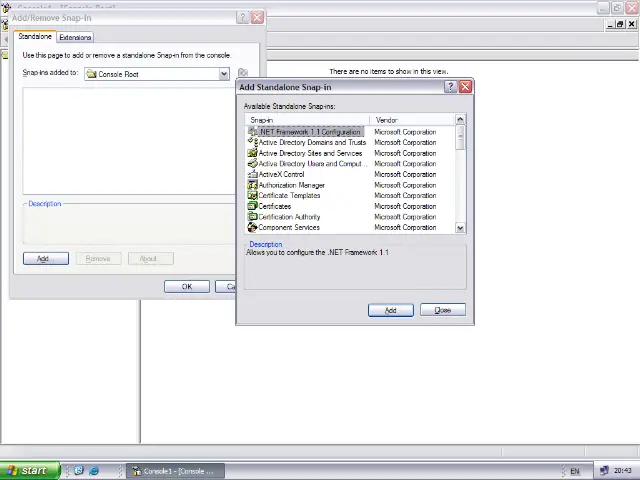Open the Snap-ins added to dropdown

point(224,74)
